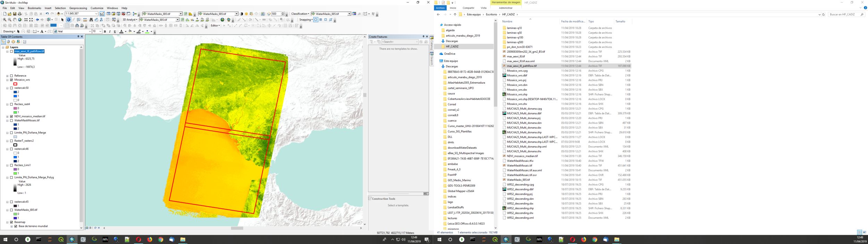Open the Editor Toolbar button

pyautogui.click(x=102, y=14)
